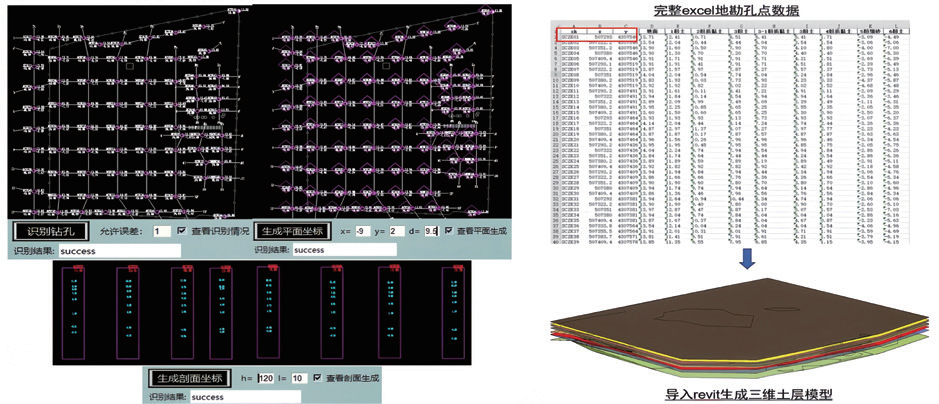Viewport: 939px width, 404px height.
Task: Click the 识别钻孔 button
Action: click(x=49, y=232)
